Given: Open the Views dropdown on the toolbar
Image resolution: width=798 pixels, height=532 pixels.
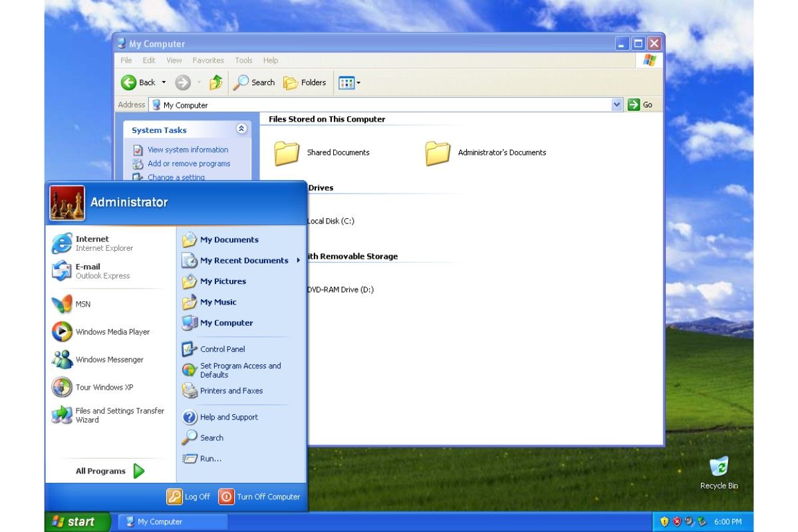Looking at the screenshot, I should pyautogui.click(x=357, y=82).
